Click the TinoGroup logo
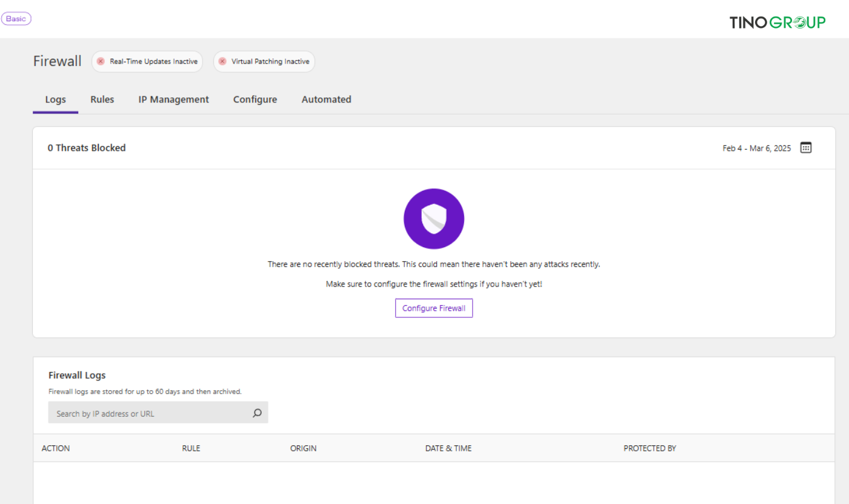Screen dimensions: 849x504 click(777, 22)
